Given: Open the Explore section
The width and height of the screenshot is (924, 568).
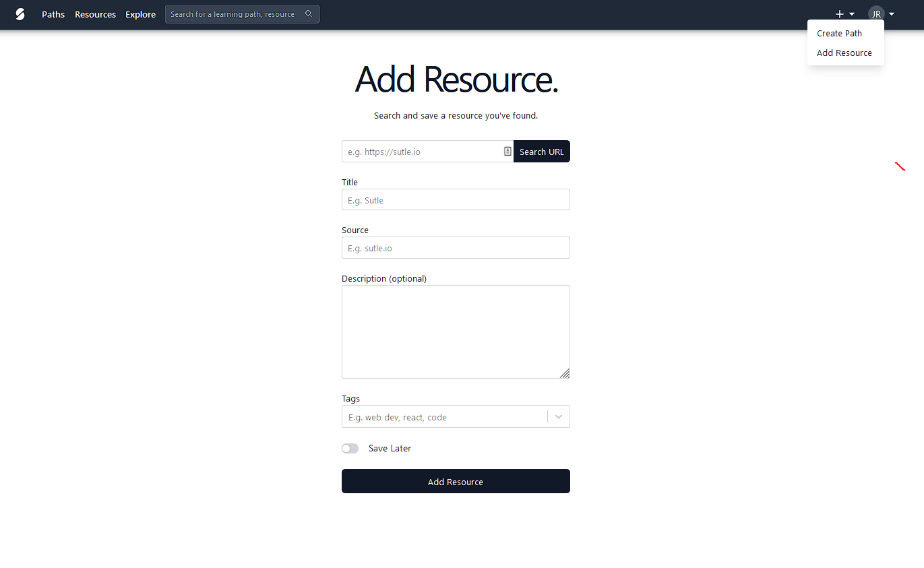Looking at the screenshot, I should click(140, 13).
